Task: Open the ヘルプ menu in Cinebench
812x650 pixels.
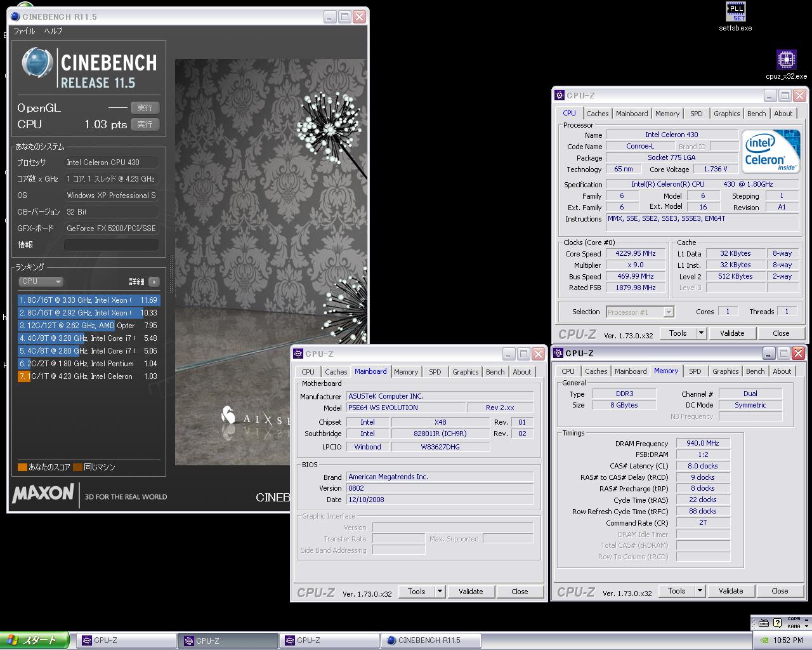Action: pos(53,31)
